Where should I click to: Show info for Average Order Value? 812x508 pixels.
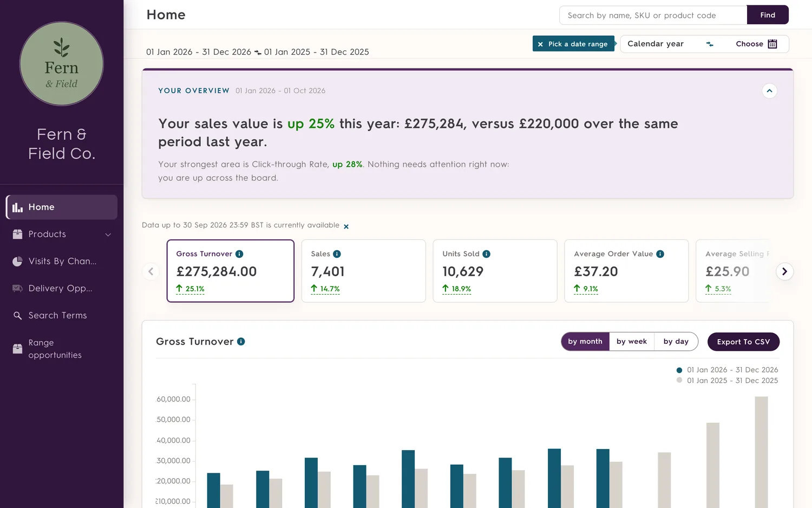(x=660, y=254)
